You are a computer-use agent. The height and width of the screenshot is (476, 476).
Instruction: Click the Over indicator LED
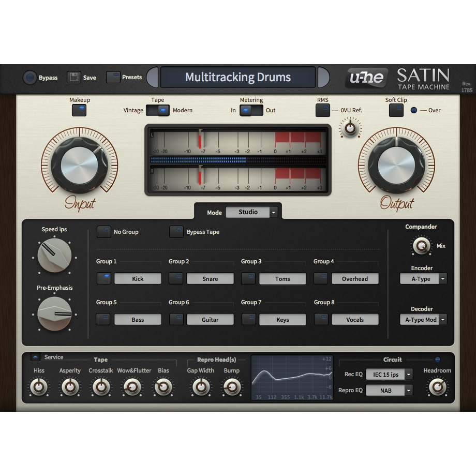[414, 110]
